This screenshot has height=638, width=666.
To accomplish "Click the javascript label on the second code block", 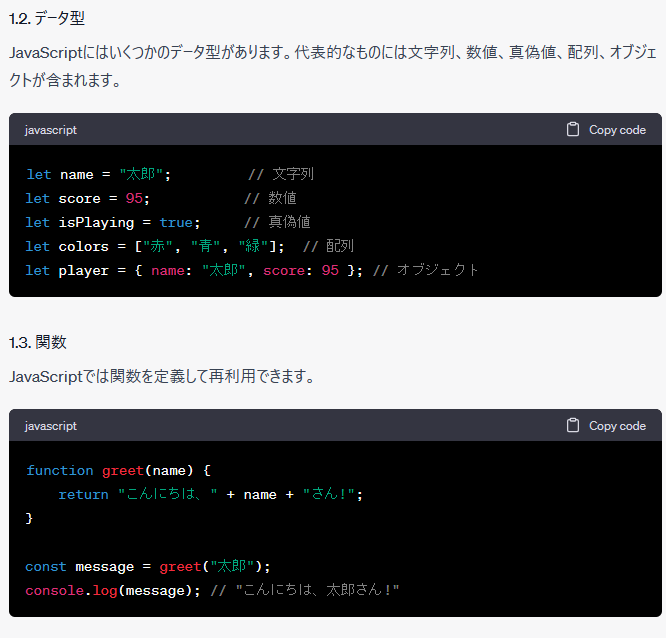I will pos(51,426).
